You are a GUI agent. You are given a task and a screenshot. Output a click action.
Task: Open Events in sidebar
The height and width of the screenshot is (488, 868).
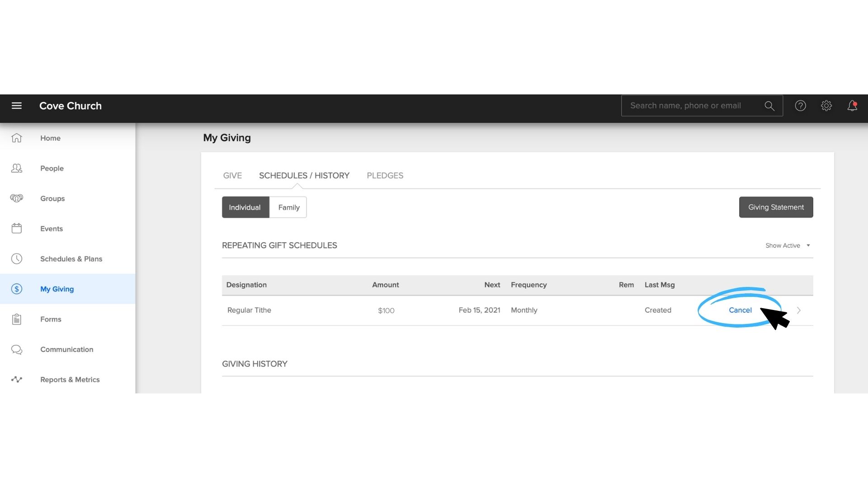(x=68, y=229)
